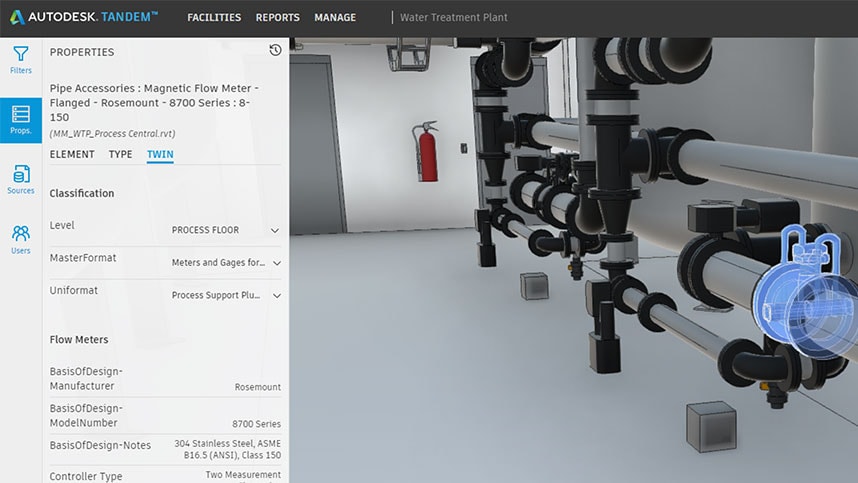The height and width of the screenshot is (483, 858).
Task: Select the red fire extinguisher in 3D view
Action: coord(426,152)
